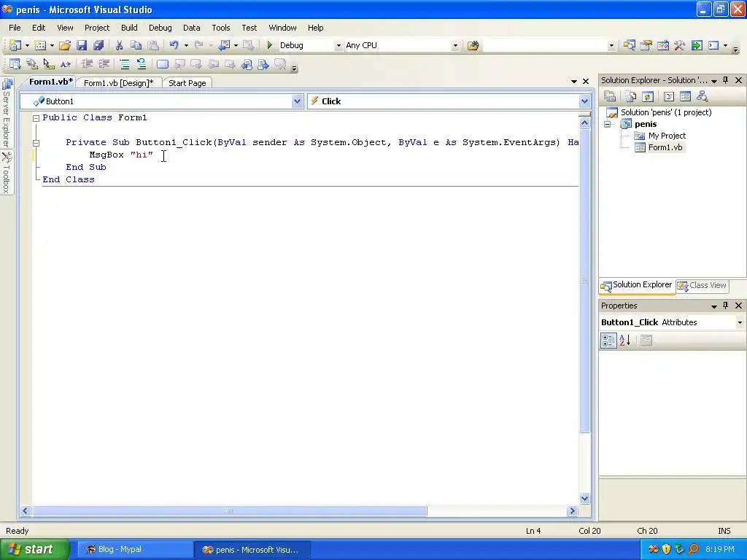Toggle a bookmark on the current line

(x=163, y=64)
